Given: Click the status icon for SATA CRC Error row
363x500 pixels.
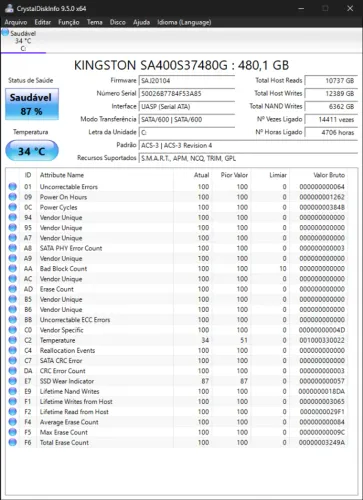Looking at the screenshot, I should pos(13,361).
